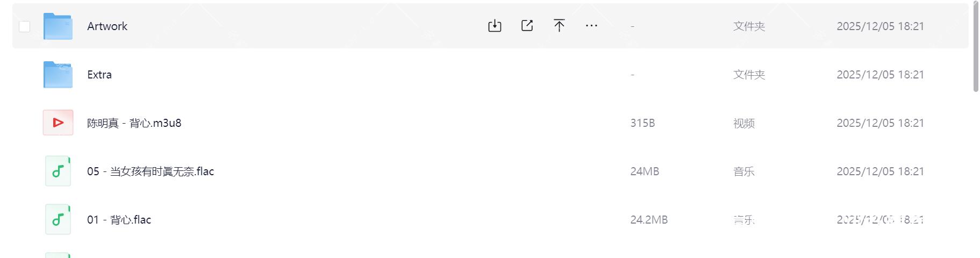Play the 陈明真 - 背心.m3u8 file
The image size is (980, 258).
(134, 123)
